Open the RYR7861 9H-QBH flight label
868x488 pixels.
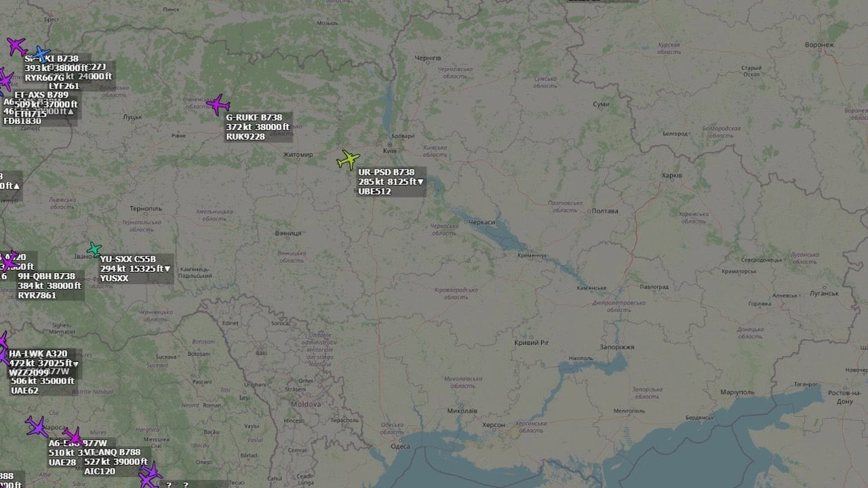coord(50,286)
